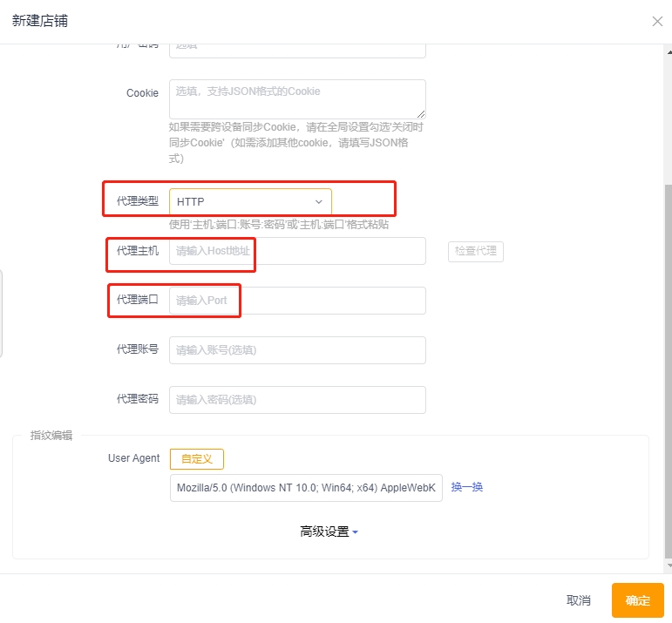
Task: Open the 代理类型 HTTP dropdown
Action: [250, 201]
